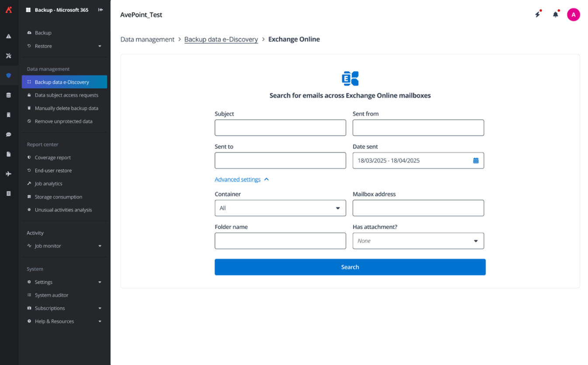Click the calendar icon in Date sent
The height and width of the screenshot is (365, 588).
tap(476, 161)
